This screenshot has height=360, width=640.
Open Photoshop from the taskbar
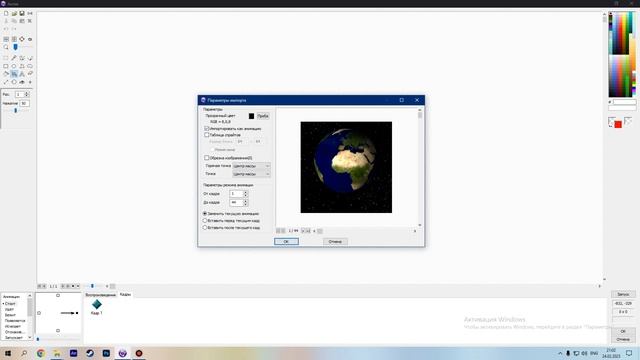[x=106, y=353]
